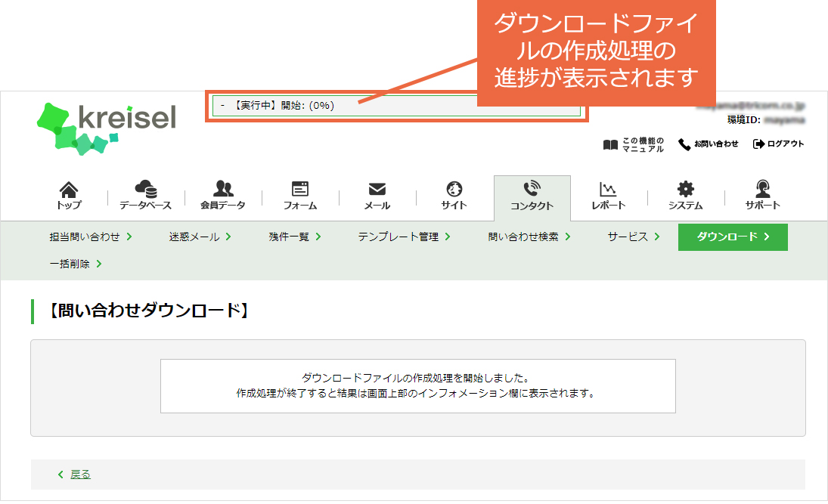Go to テンプレート管理 submenu
Viewport: 828px width, 504px height.
click(398, 237)
